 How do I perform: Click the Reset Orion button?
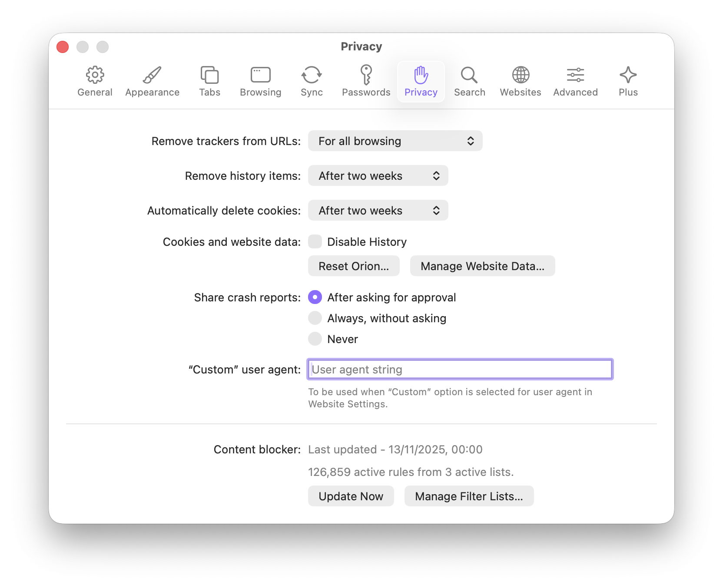point(353,266)
